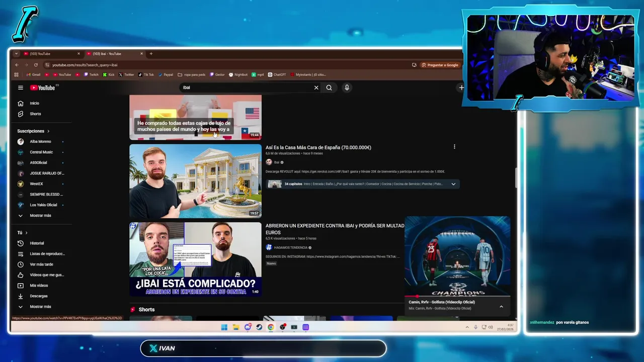Reload the page with refresh button
This screenshot has width=644, height=362.
click(36, 65)
